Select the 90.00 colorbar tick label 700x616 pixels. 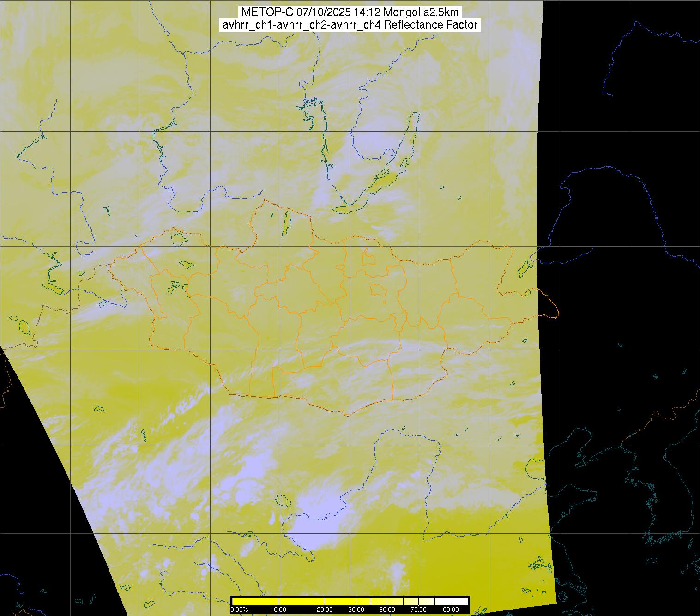click(x=450, y=610)
